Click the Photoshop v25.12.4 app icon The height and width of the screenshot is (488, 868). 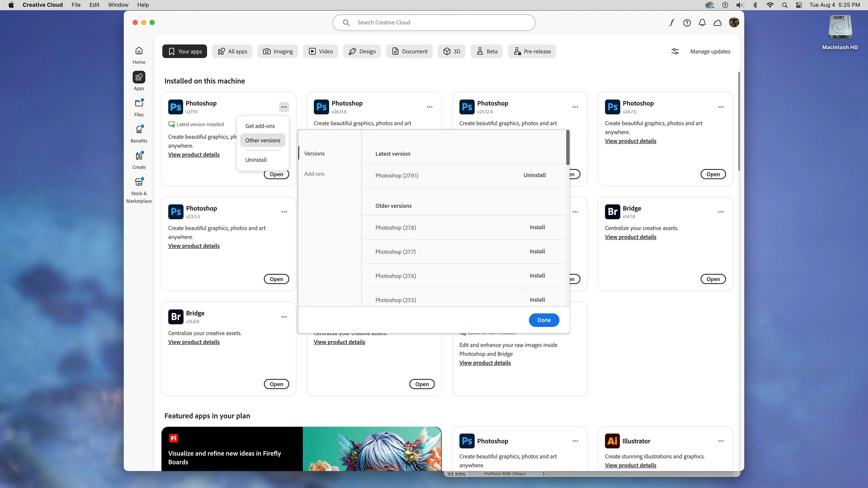click(467, 107)
